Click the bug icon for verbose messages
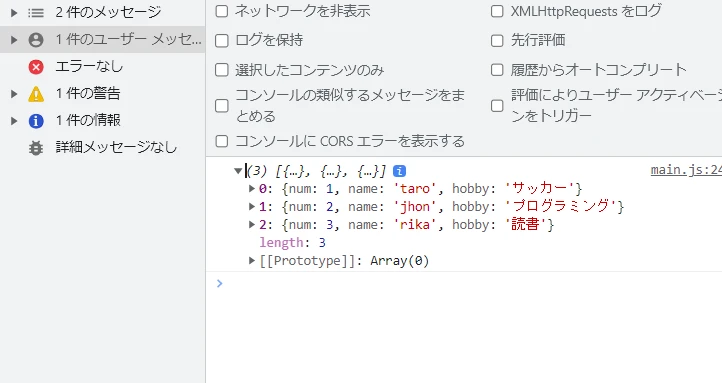The width and height of the screenshot is (722, 383). click(36, 148)
